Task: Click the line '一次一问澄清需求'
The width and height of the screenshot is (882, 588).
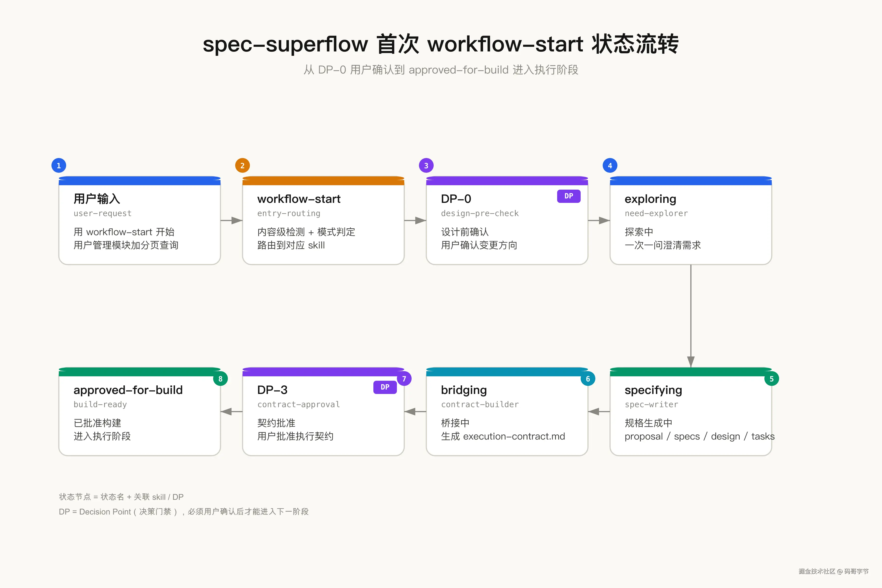Action: 663,245
